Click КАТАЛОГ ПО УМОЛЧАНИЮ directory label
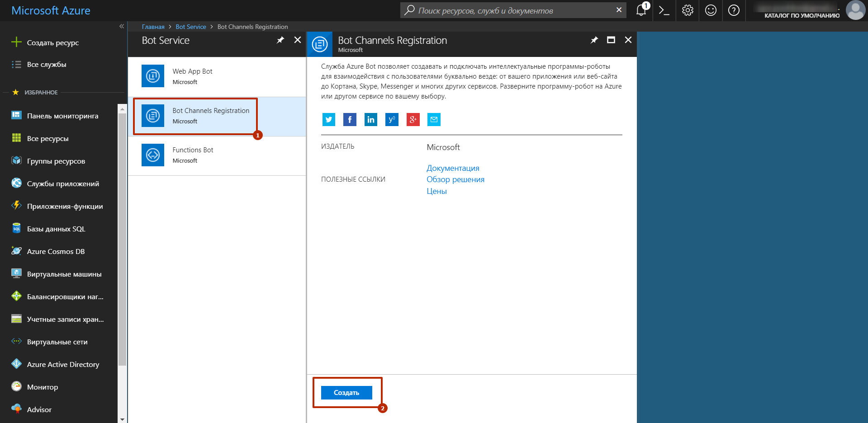 (802, 15)
